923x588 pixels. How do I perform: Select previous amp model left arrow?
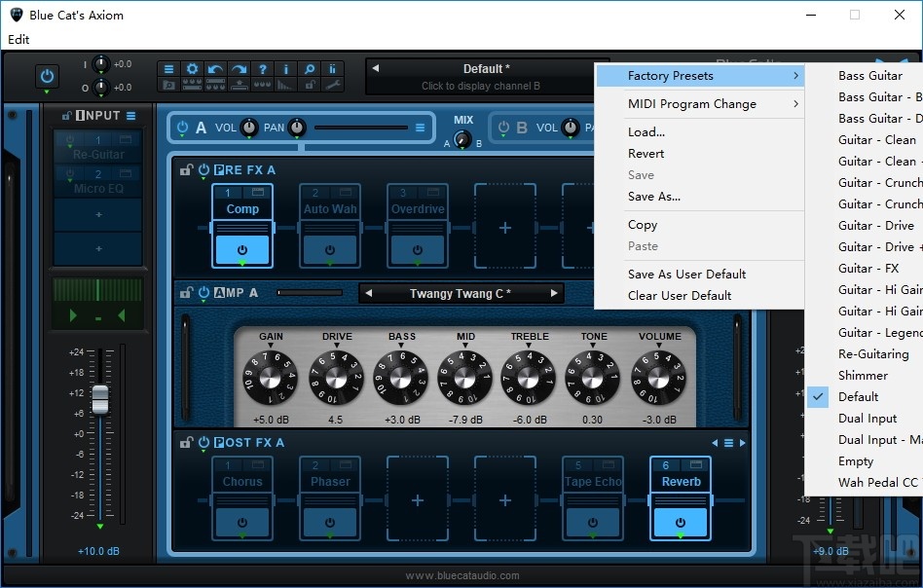pyautogui.click(x=368, y=293)
